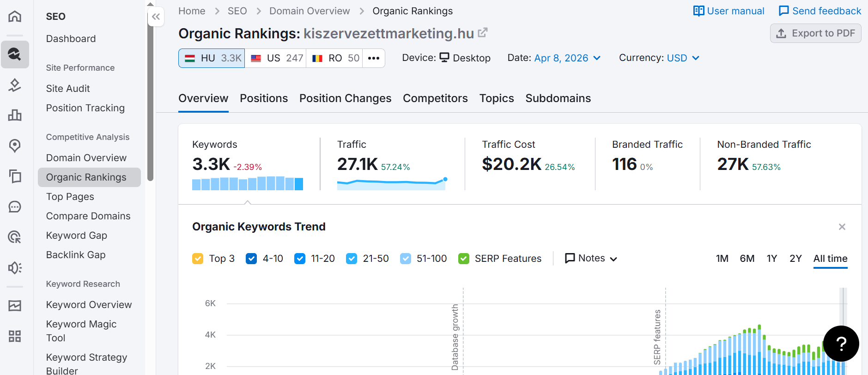Open Keyword Magic Tool in sidebar

point(81,331)
